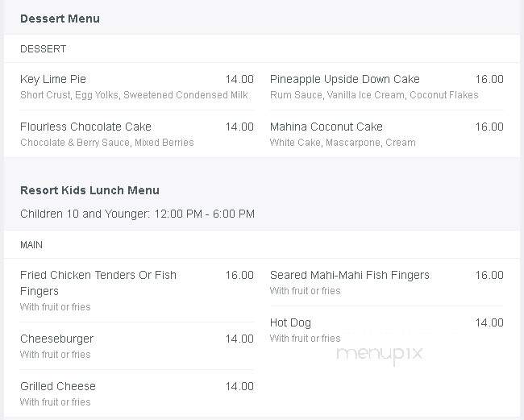The width and height of the screenshot is (524, 420).
Task: Click the Children 10 and Younger hours text
Action: (137, 214)
